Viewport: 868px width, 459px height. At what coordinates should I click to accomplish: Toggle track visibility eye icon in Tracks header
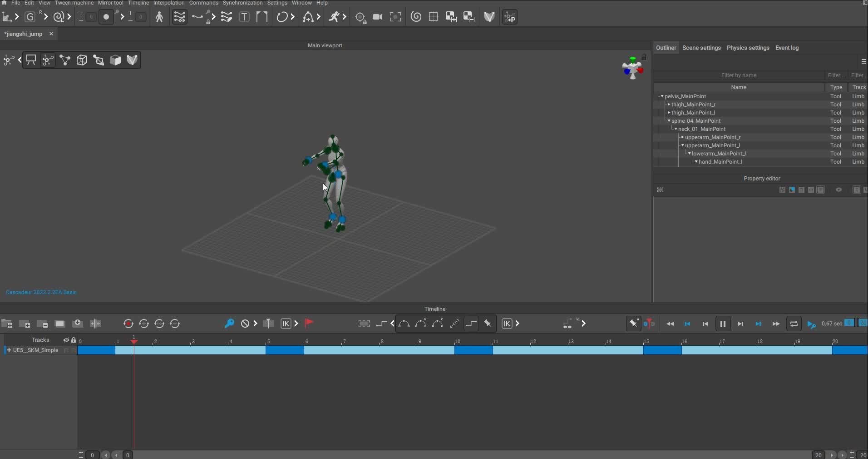66,340
